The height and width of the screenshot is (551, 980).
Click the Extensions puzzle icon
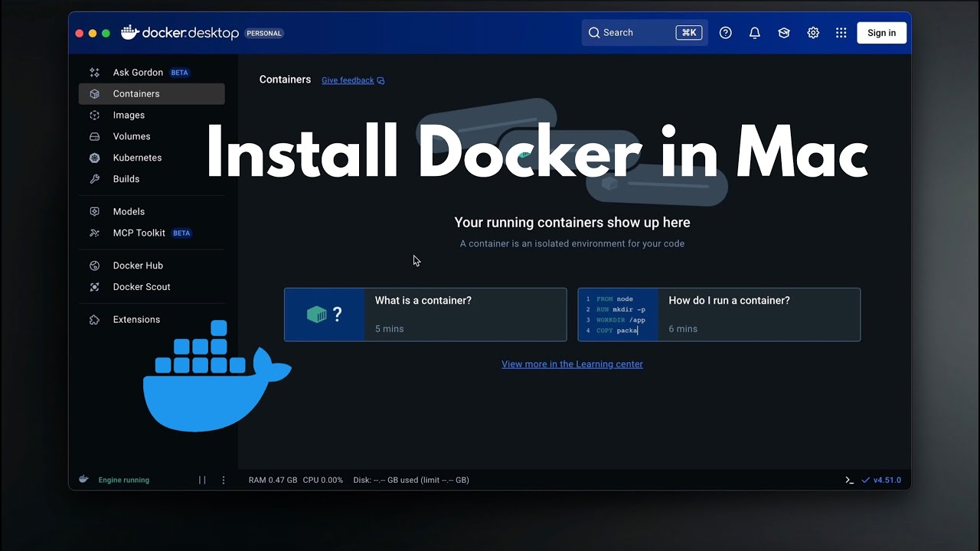[94, 320]
